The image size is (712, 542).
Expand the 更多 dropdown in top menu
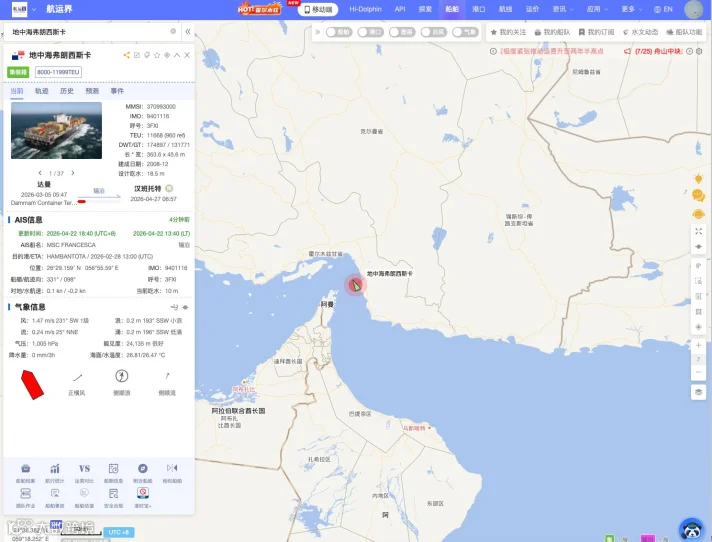point(632,9)
